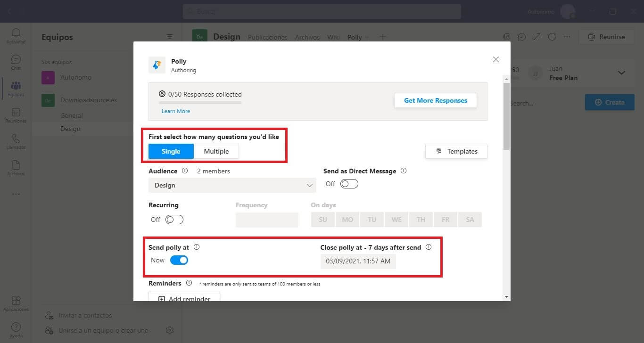Click the top search bar field

322,11
